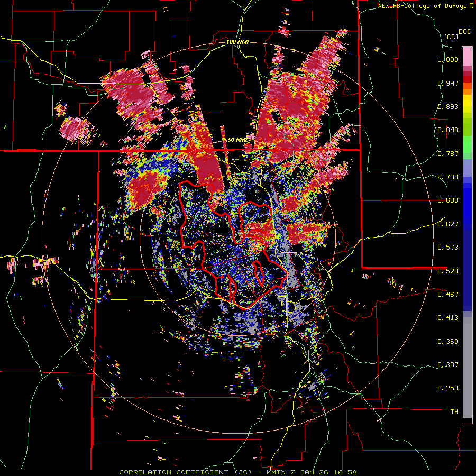Click the 0.787 value on color scale
The width and height of the screenshot is (476, 476).
pyautogui.click(x=448, y=153)
